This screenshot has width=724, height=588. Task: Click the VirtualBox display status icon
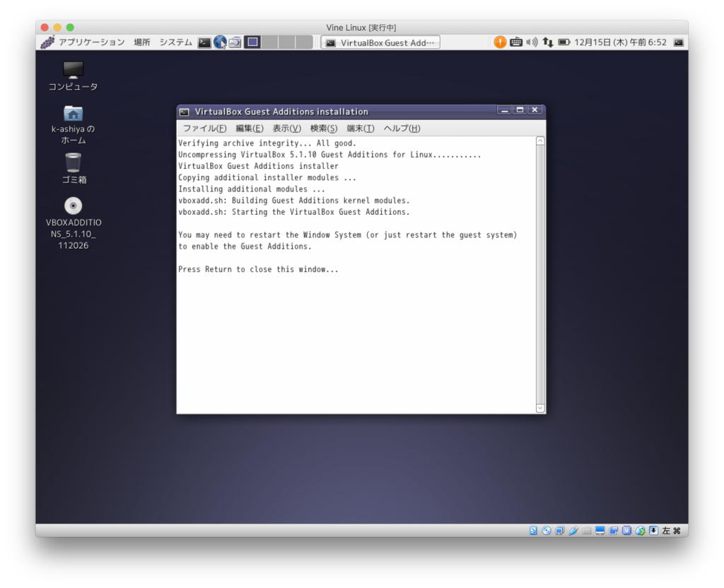coord(600,531)
